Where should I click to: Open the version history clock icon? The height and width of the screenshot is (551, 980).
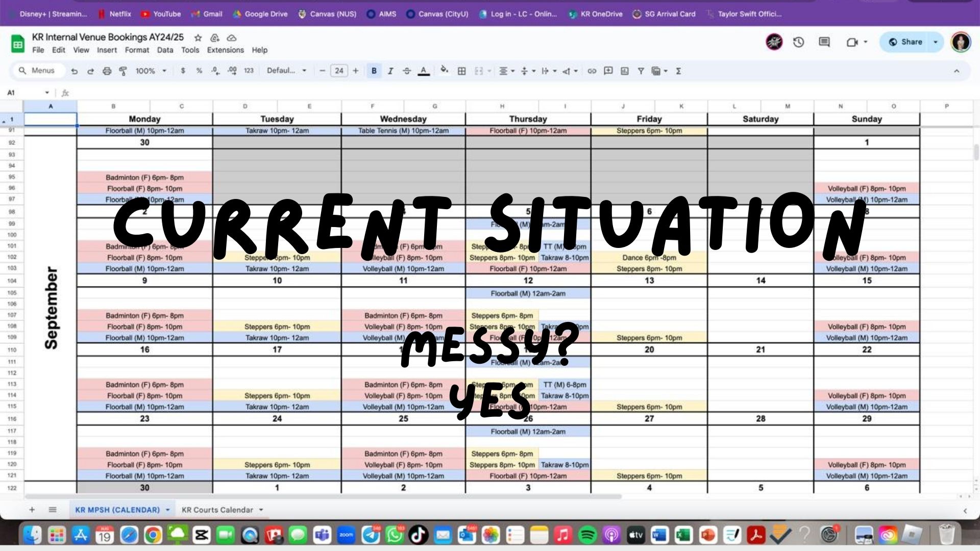[799, 42]
